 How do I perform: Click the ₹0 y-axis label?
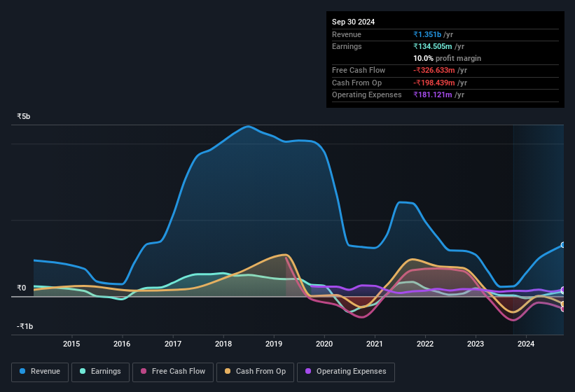click(x=21, y=288)
